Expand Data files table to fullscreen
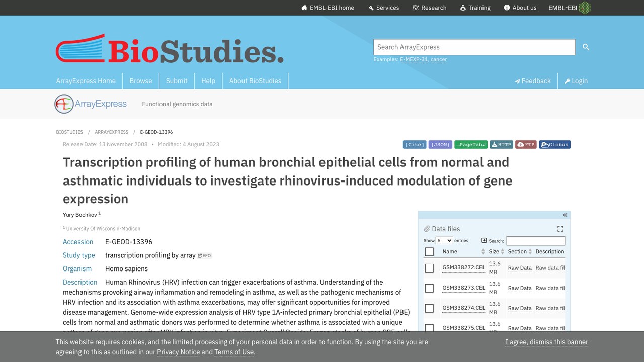The image size is (644, 362). pyautogui.click(x=560, y=229)
